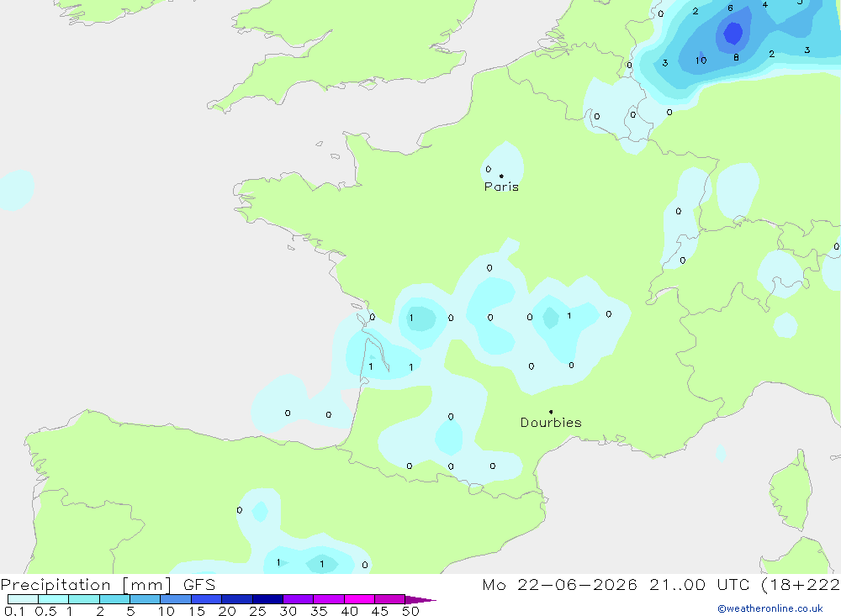
Task: Click the '6' precipitation value on the map
Action: click(730, 8)
